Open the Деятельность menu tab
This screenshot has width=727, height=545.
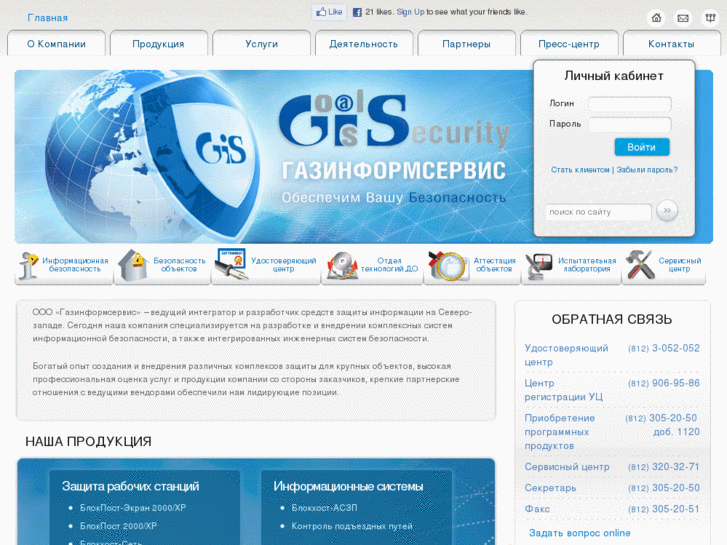[x=364, y=44]
